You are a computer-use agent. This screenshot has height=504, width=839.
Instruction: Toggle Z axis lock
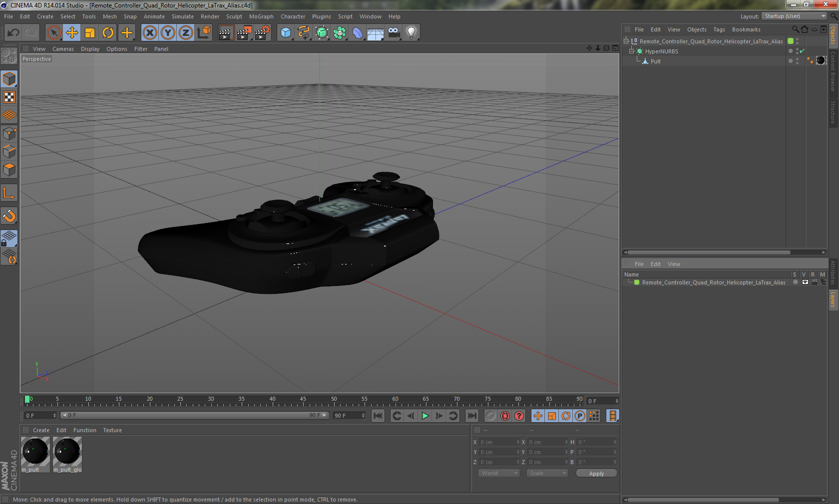click(x=186, y=33)
